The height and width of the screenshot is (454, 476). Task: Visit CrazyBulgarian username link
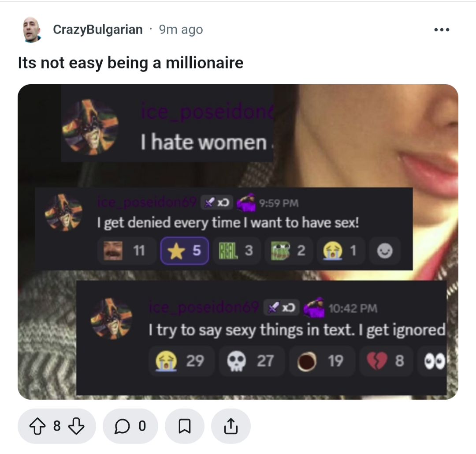[x=98, y=30]
